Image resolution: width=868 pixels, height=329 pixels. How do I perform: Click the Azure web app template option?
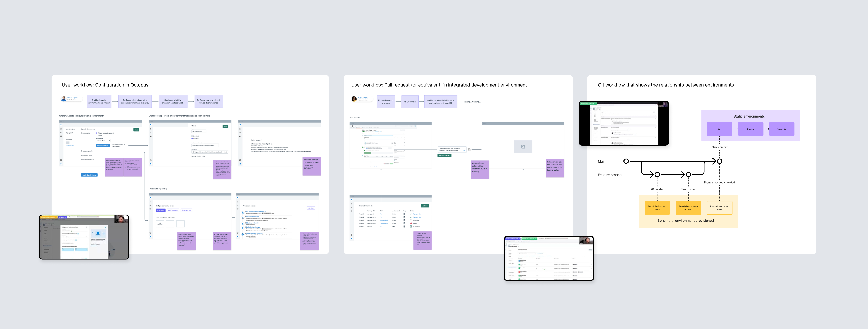click(x=186, y=210)
